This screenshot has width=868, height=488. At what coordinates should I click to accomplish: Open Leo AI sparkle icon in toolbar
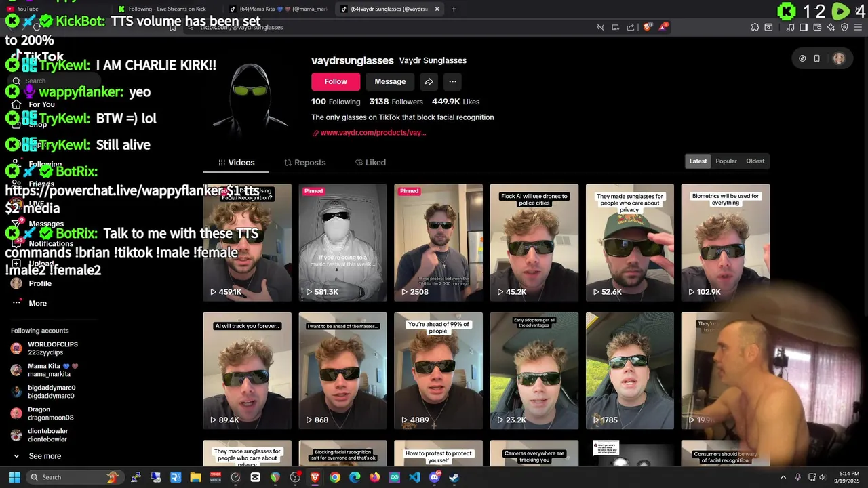tap(831, 27)
